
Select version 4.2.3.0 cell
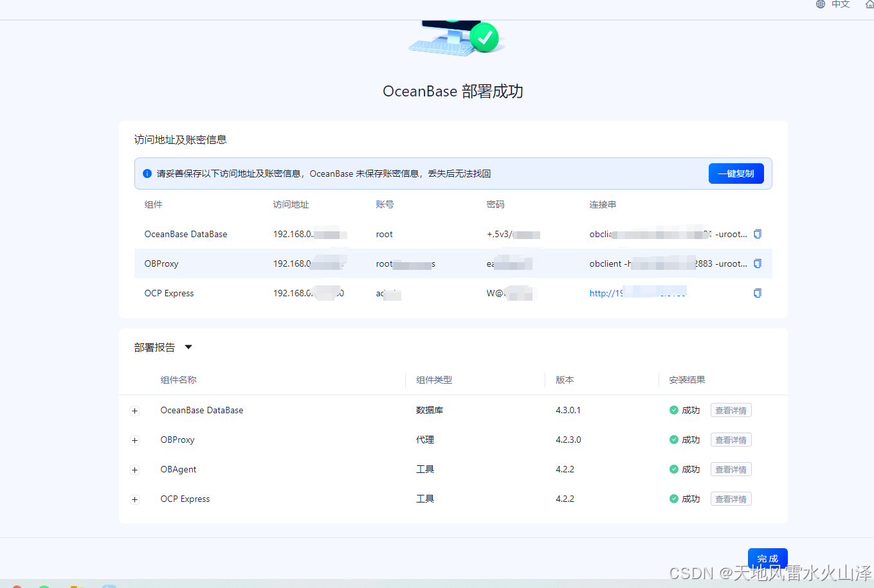(x=568, y=440)
